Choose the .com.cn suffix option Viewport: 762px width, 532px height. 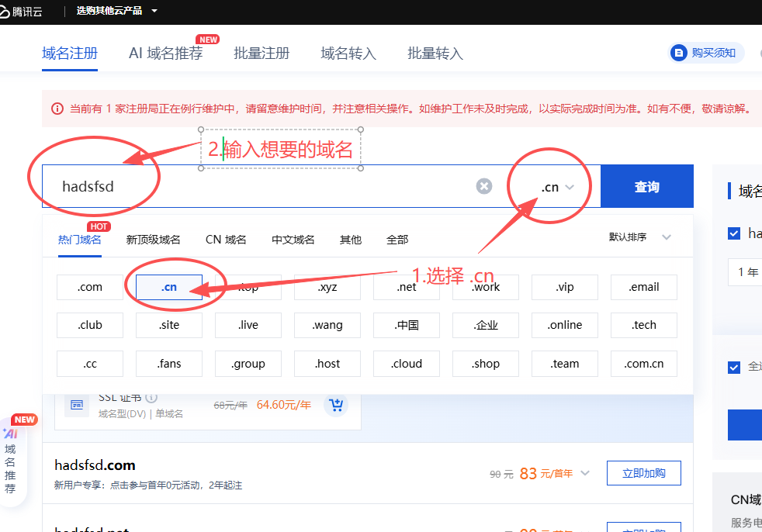click(644, 364)
